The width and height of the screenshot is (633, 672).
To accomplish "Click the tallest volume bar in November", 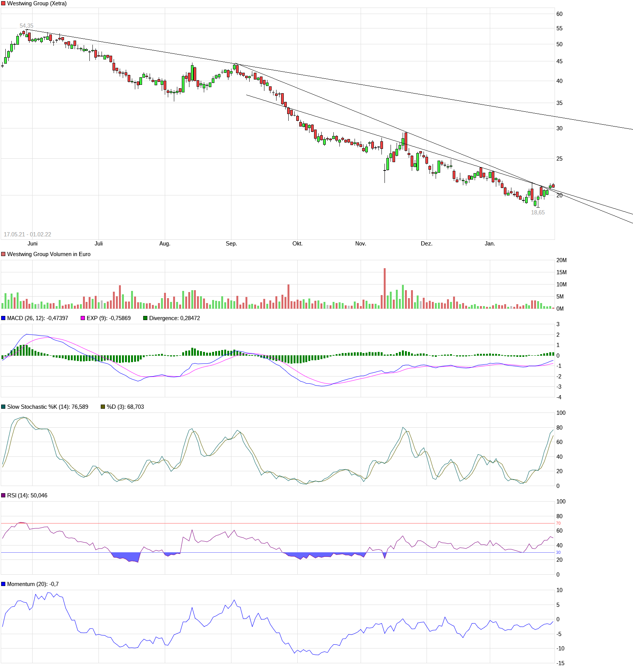I will [x=385, y=288].
